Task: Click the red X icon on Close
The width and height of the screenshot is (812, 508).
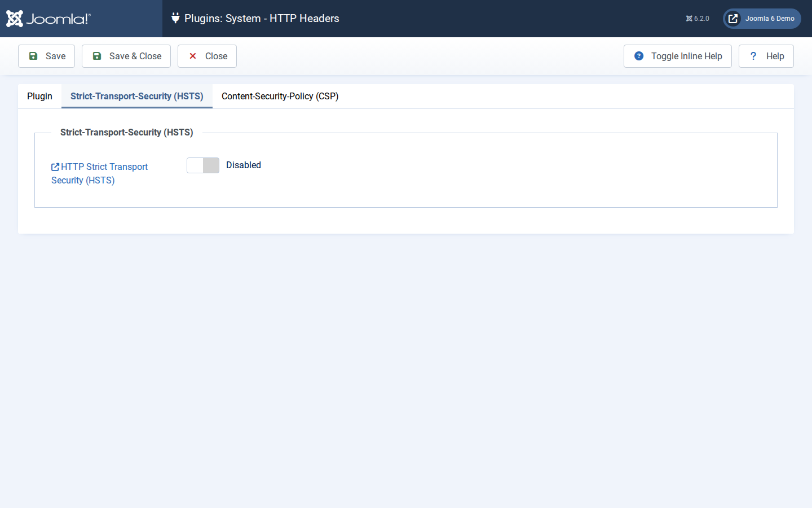Action: (x=193, y=56)
